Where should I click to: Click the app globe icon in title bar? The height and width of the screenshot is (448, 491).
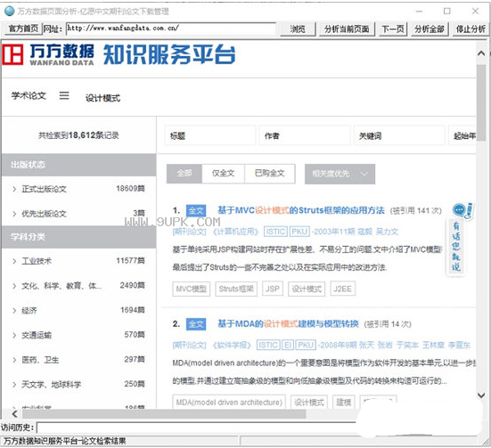pyautogui.click(x=10, y=12)
